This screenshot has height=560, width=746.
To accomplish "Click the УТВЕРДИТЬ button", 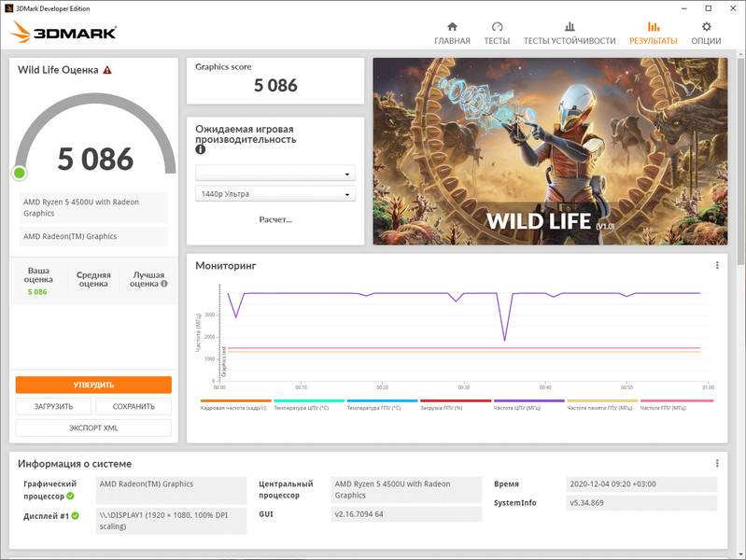I will 93,385.
